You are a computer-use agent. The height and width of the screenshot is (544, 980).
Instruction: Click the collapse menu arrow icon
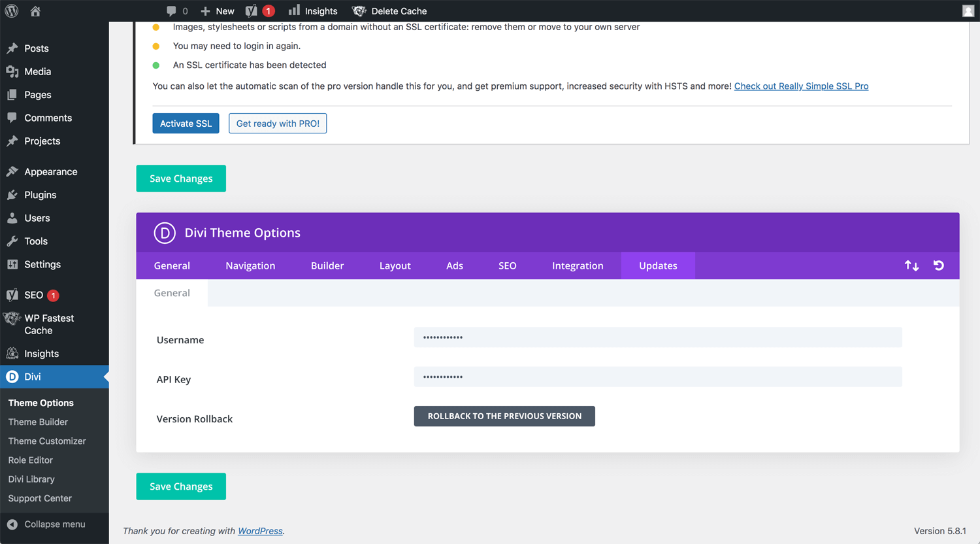click(x=12, y=524)
